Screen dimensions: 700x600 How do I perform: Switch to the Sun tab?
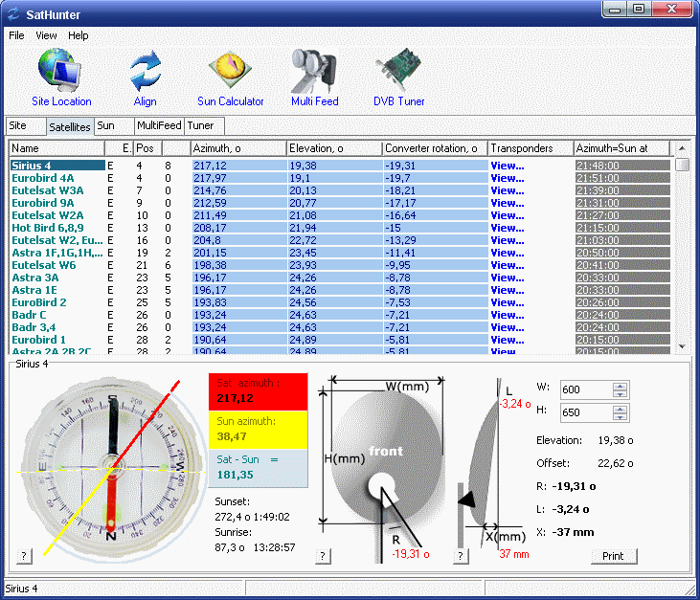coord(114,125)
